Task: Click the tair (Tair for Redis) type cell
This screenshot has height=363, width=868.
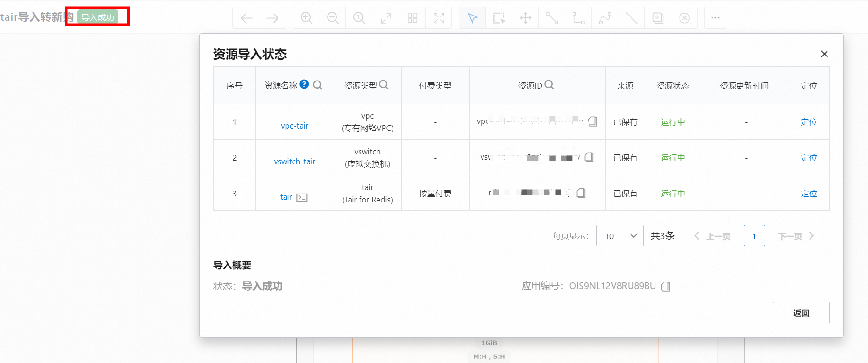Action: point(368,194)
